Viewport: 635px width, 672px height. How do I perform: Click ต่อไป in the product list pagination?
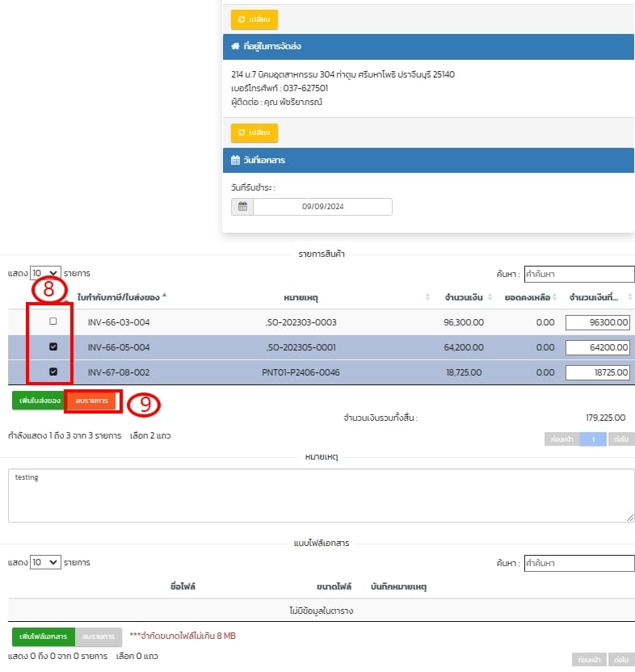[620, 439]
